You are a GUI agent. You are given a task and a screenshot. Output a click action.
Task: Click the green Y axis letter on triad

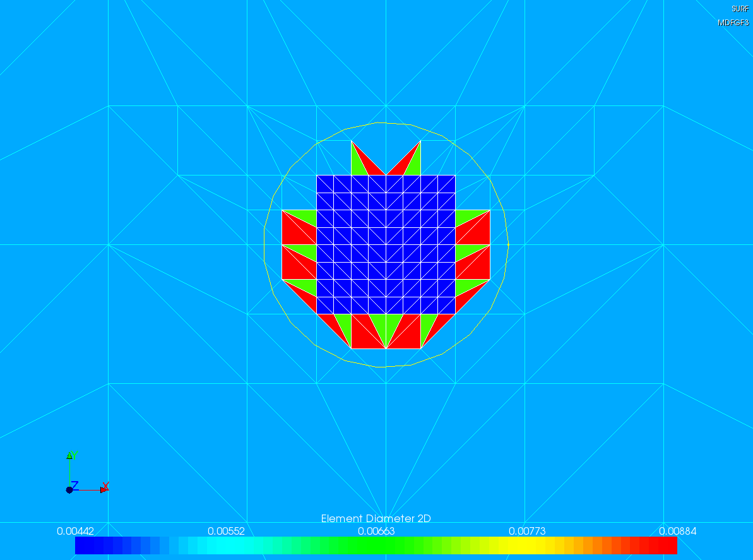tap(75, 455)
